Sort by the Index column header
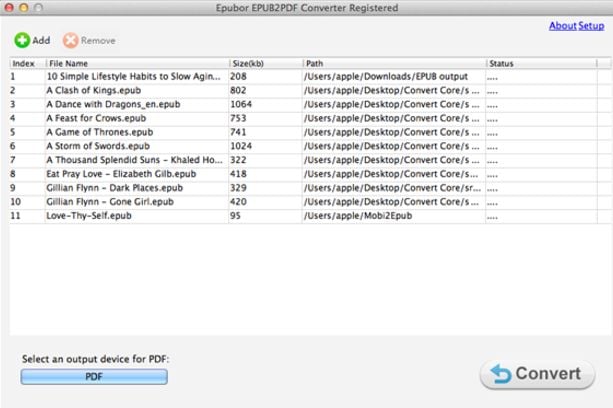 click(x=27, y=63)
